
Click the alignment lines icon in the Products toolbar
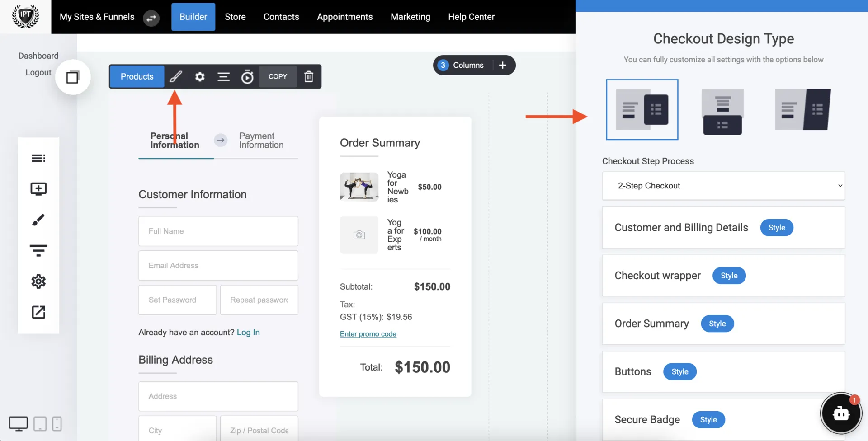pos(223,76)
